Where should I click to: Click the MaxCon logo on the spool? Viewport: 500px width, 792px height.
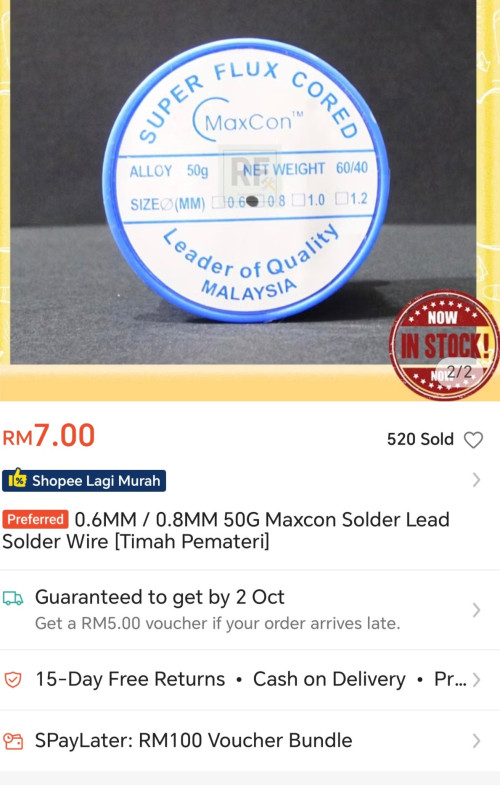coord(247,120)
